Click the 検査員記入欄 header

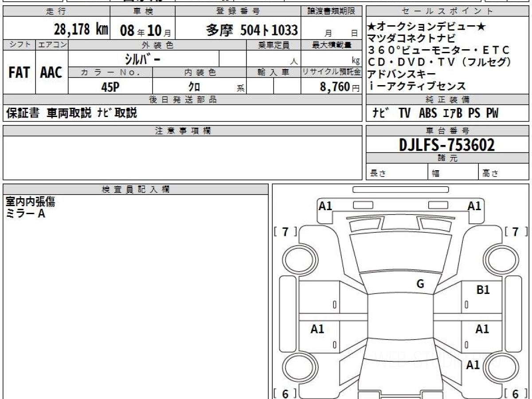point(136,189)
